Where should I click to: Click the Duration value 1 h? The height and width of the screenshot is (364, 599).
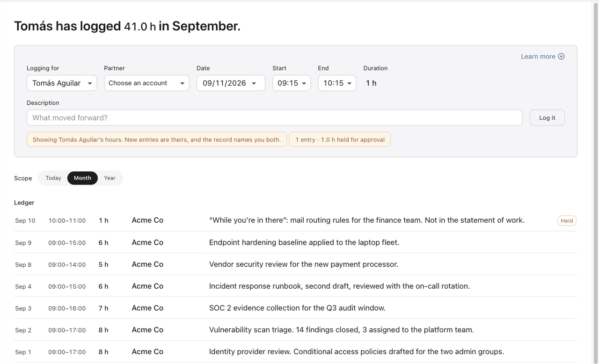coord(371,83)
